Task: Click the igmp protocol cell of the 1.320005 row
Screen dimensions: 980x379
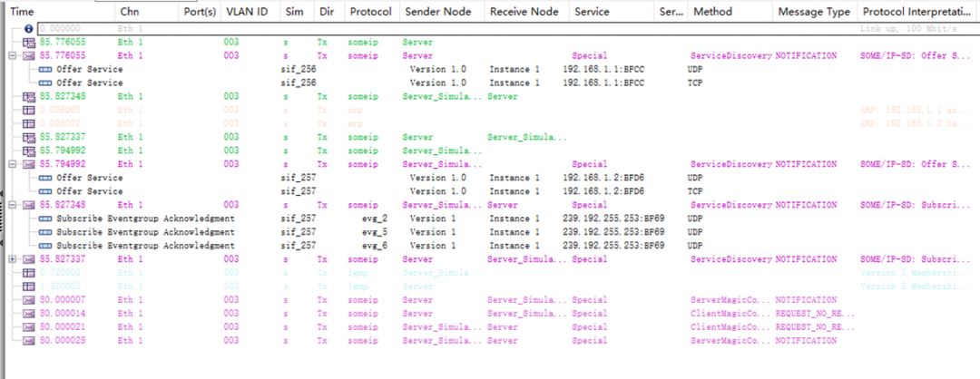Action: pos(358,287)
